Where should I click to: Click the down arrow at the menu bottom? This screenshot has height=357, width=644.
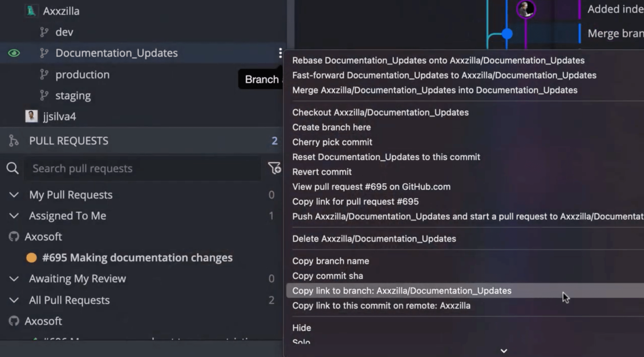pyautogui.click(x=504, y=351)
